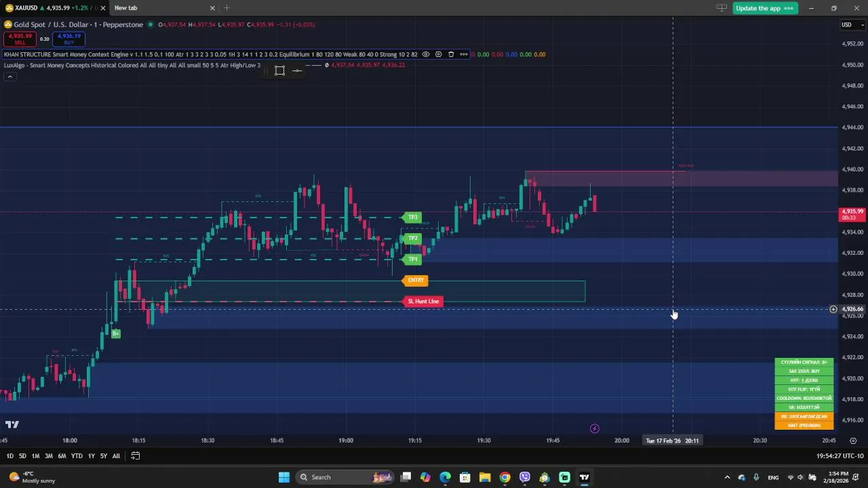Viewport: 868px width, 488px height.
Task: Click the WAIT (PREMIUM) status row
Action: coord(804,426)
